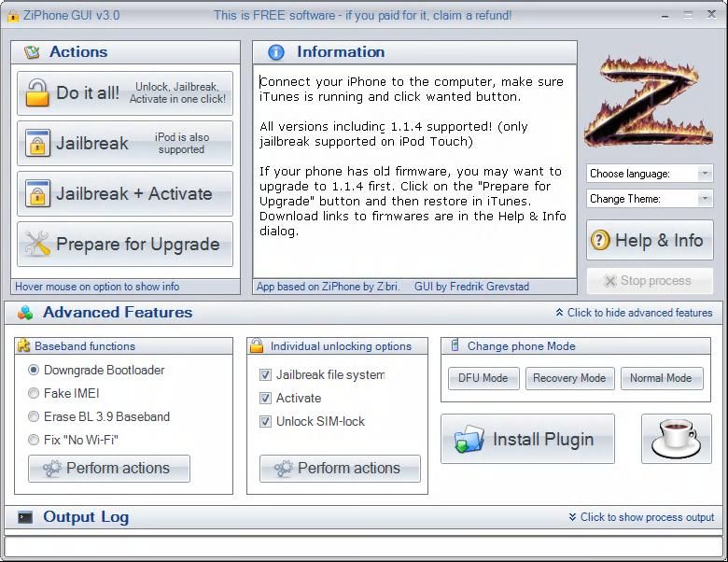Click inside the Information text box
This screenshot has width=728, height=562.
[414, 171]
